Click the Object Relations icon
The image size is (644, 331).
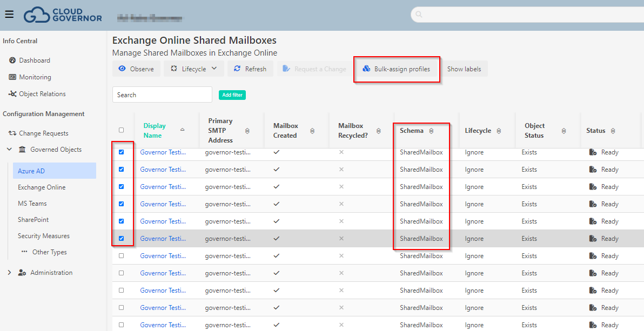[12, 94]
